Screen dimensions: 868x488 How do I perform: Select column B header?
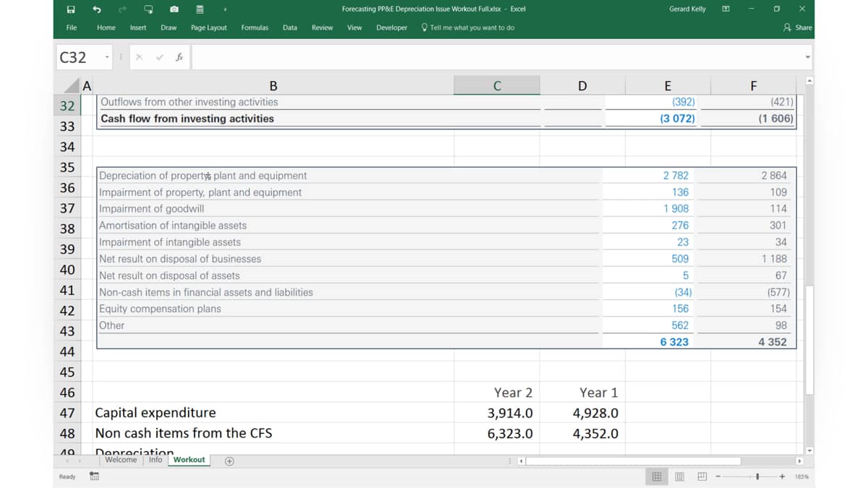pos(273,85)
